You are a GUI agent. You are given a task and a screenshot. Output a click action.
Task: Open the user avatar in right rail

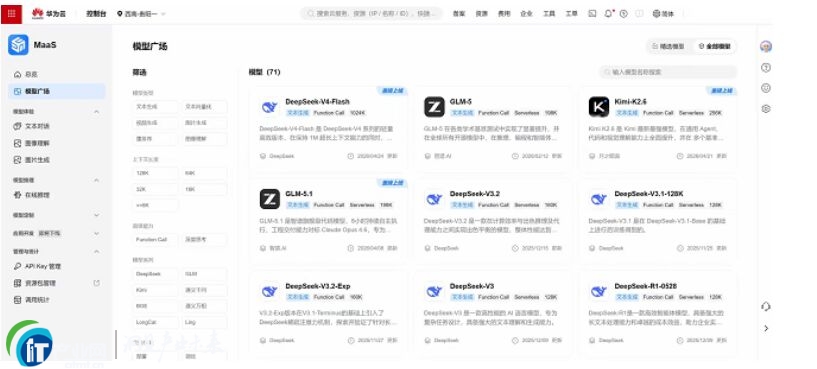(x=765, y=46)
